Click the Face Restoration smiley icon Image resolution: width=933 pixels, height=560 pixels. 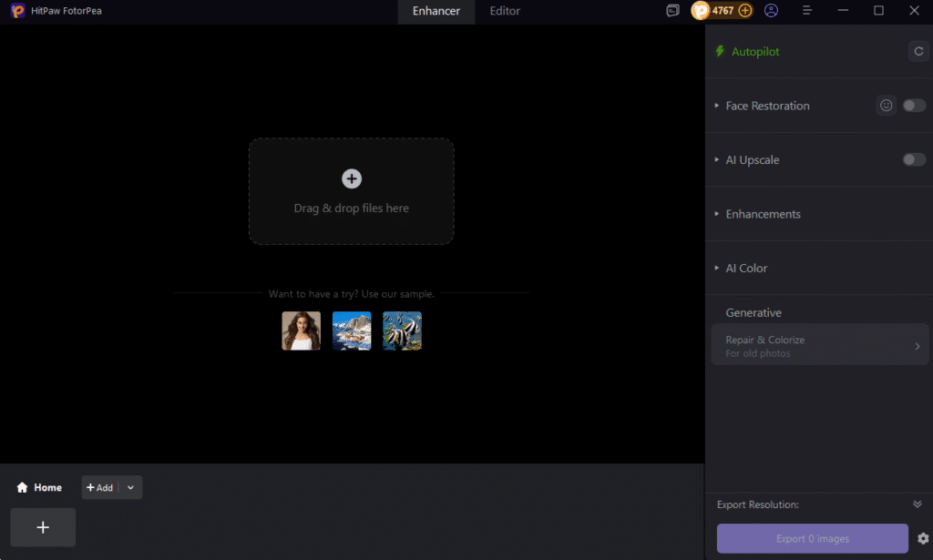click(886, 106)
